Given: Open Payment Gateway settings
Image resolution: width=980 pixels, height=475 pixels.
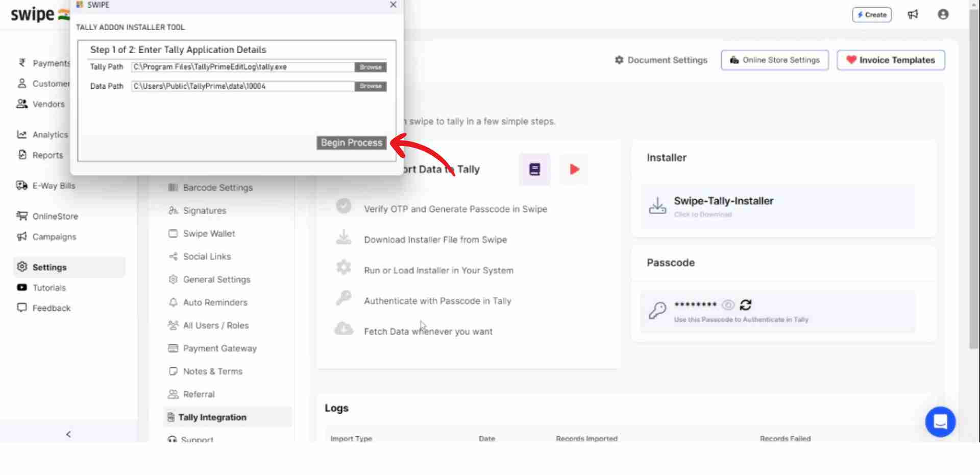Looking at the screenshot, I should point(212,348).
